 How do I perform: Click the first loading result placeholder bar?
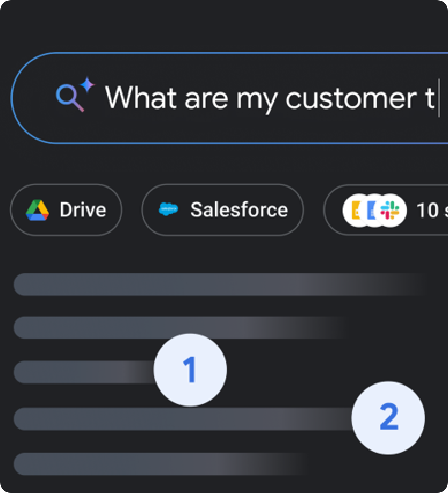click(x=220, y=284)
